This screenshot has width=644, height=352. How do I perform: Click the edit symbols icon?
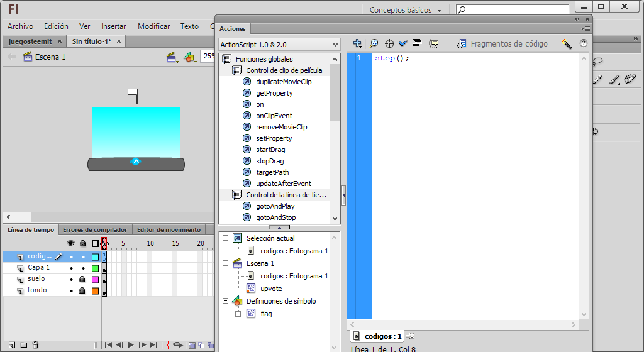(x=190, y=57)
